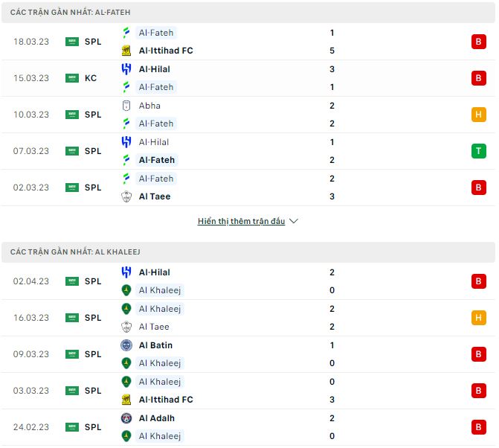Select the Các trận gần nhất: Al Khaleej header
The height and width of the screenshot is (448, 499).
[x=74, y=253]
